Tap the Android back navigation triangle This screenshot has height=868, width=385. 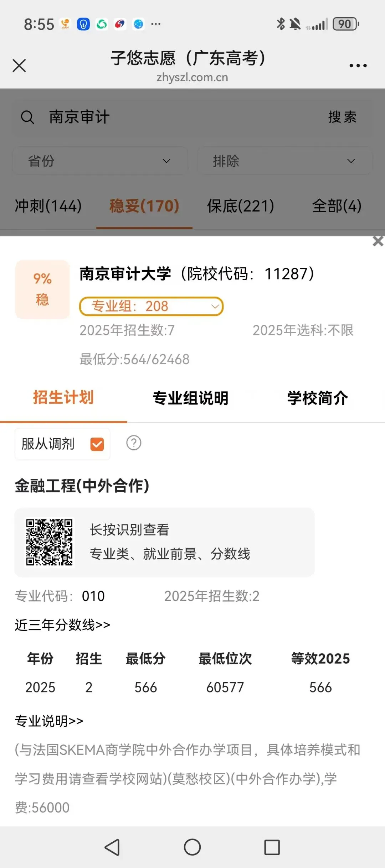112,847
